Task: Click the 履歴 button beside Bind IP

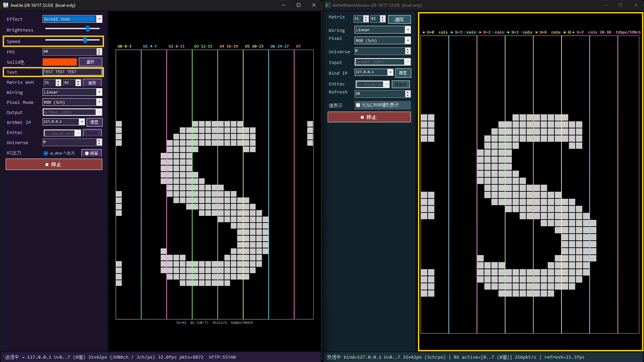Action: (x=403, y=73)
